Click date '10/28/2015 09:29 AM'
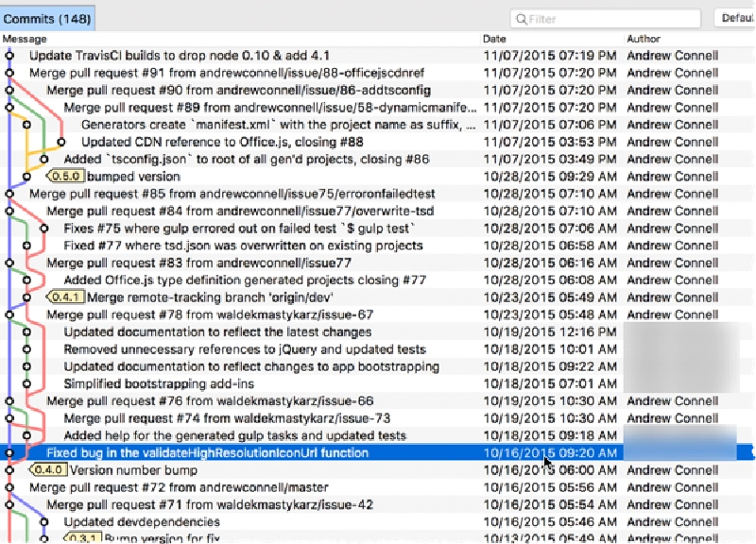Image resolution: width=756 pixels, height=544 pixels. pyautogui.click(x=550, y=177)
